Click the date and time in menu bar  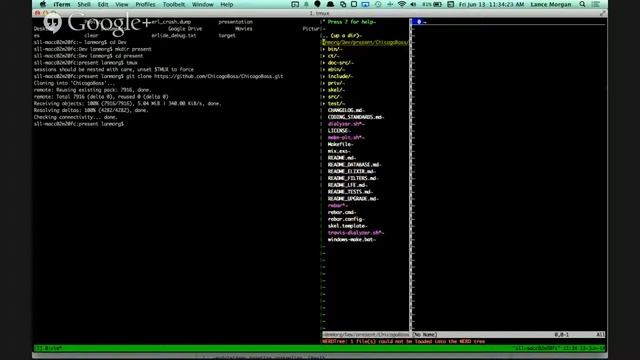point(491,4)
